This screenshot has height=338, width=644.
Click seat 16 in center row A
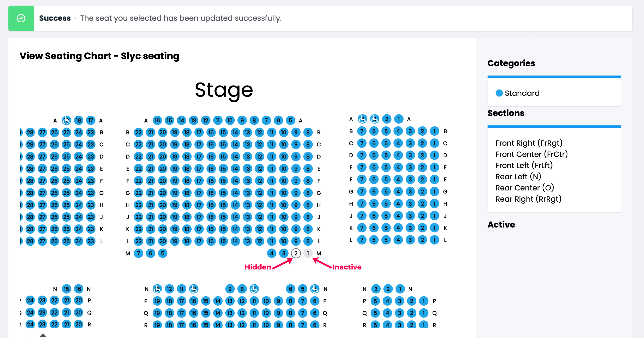coord(157,121)
